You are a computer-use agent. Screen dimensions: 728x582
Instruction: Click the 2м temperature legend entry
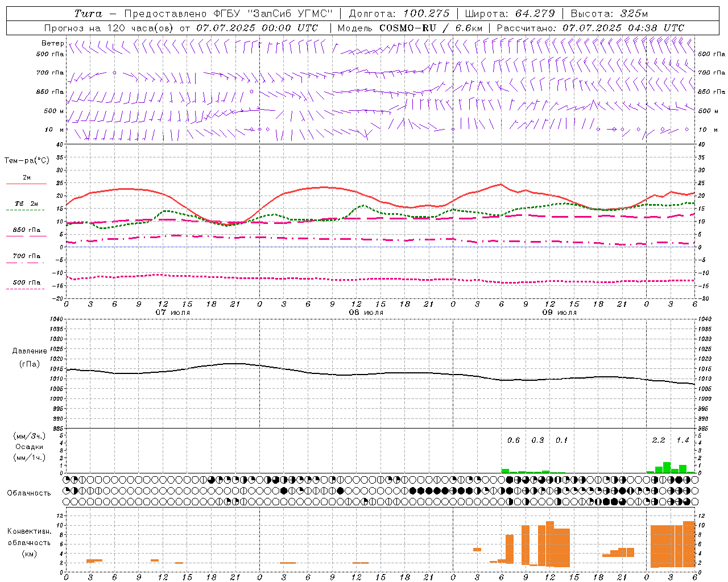pyautogui.click(x=27, y=178)
